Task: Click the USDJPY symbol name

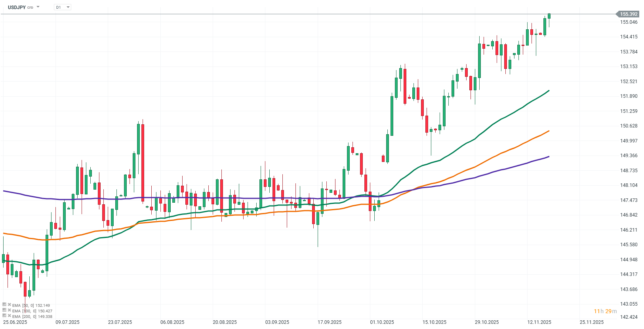Action: [x=17, y=7]
